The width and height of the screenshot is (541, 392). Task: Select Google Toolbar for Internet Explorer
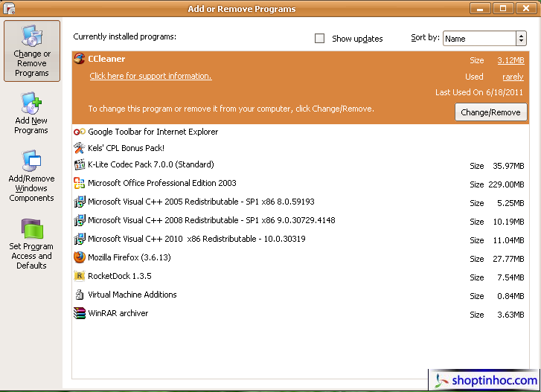coord(300,132)
